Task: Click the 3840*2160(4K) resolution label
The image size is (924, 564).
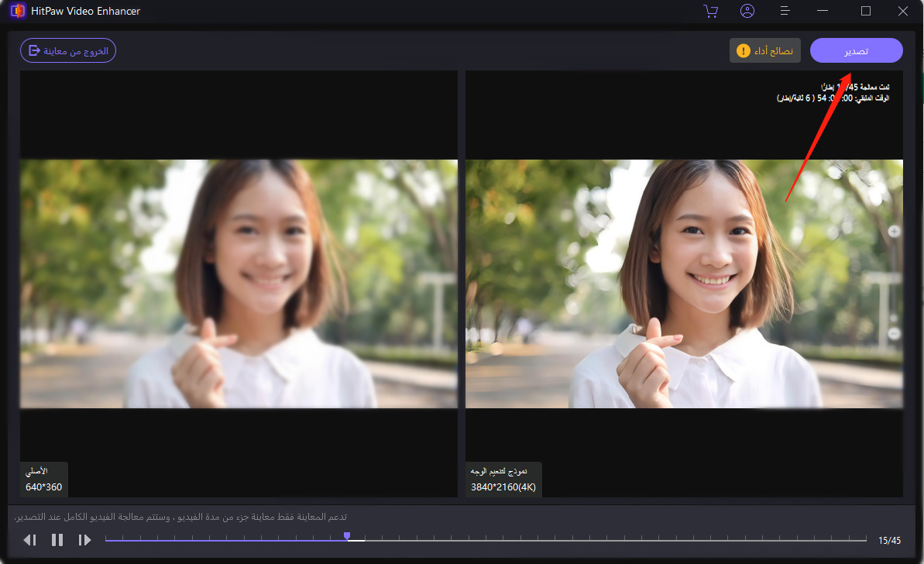Action: (x=503, y=487)
